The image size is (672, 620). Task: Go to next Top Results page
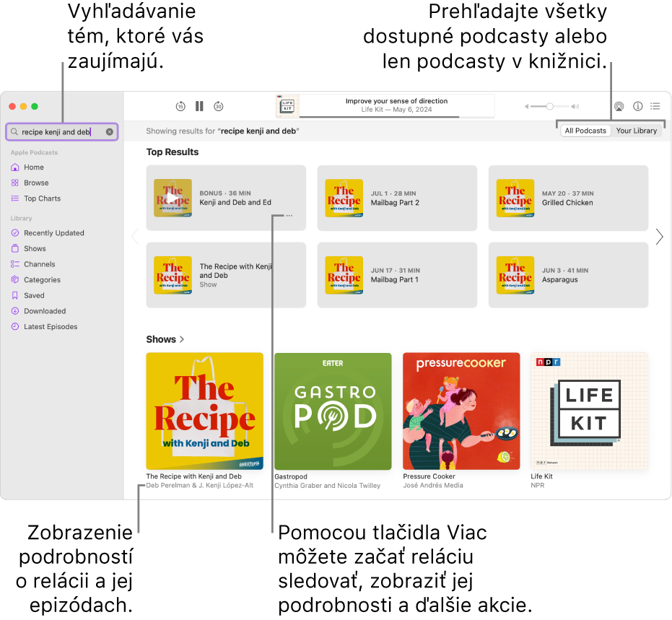(659, 237)
